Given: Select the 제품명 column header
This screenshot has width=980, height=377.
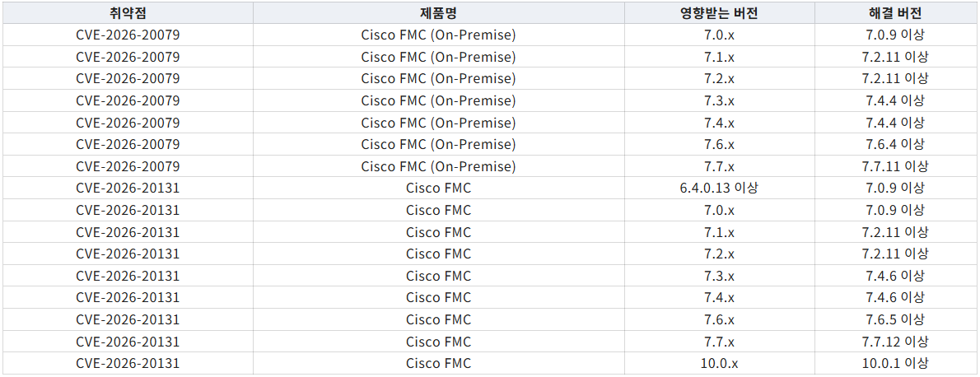Looking at the screenshot, I should pyautogui.click(x=439, y=13).
